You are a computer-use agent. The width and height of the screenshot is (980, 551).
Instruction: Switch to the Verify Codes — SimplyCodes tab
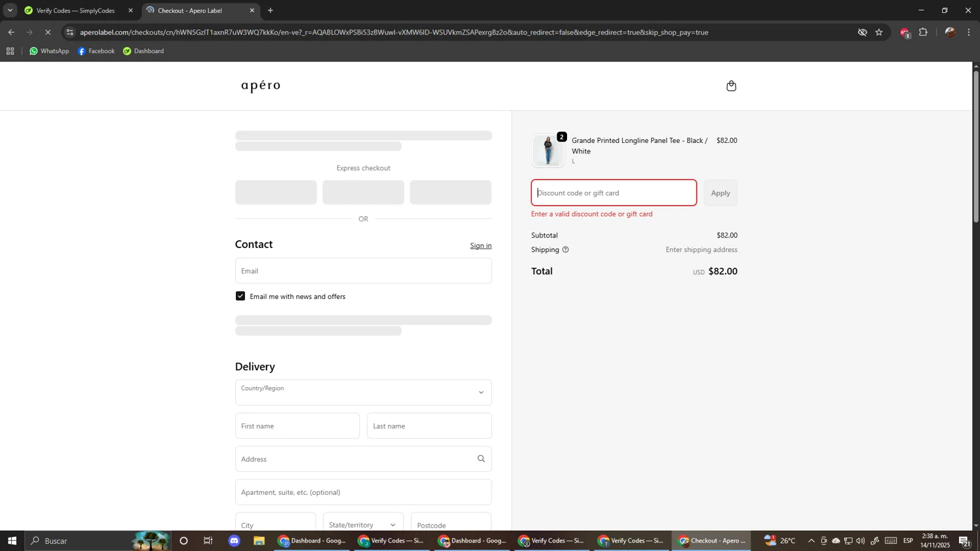(75, 10)
